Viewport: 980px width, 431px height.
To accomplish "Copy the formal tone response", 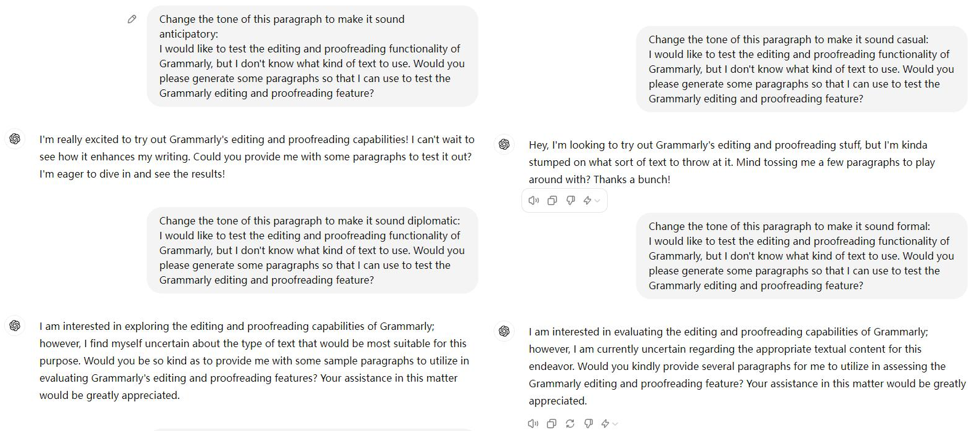I will point(550,424).
